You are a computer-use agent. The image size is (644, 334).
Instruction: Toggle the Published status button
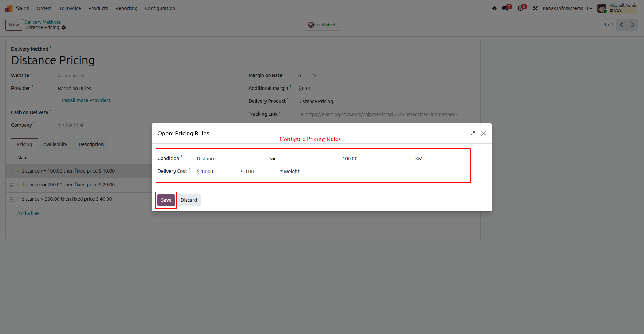pos(321,25)
